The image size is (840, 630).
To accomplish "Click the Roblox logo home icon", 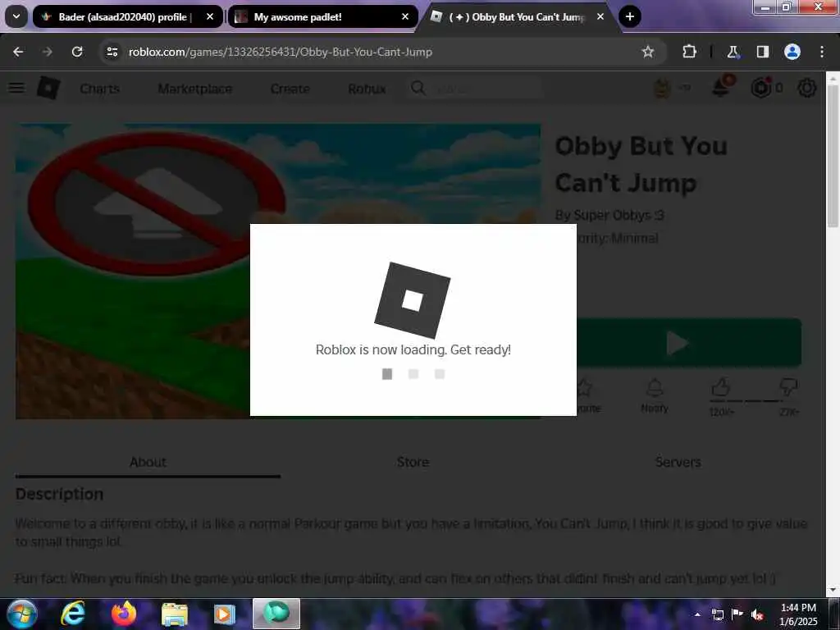I will [x=48, y=88].
